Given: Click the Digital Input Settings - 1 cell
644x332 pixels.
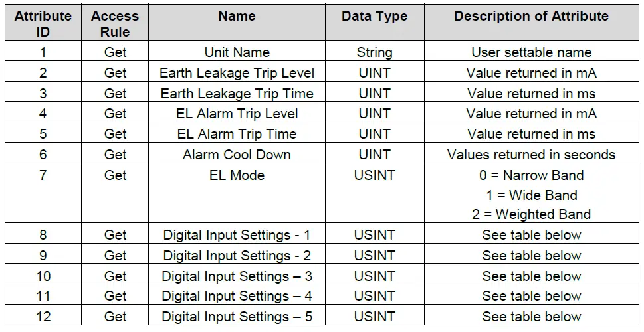Looking at the screenshot, I should [x=237, y=235].
